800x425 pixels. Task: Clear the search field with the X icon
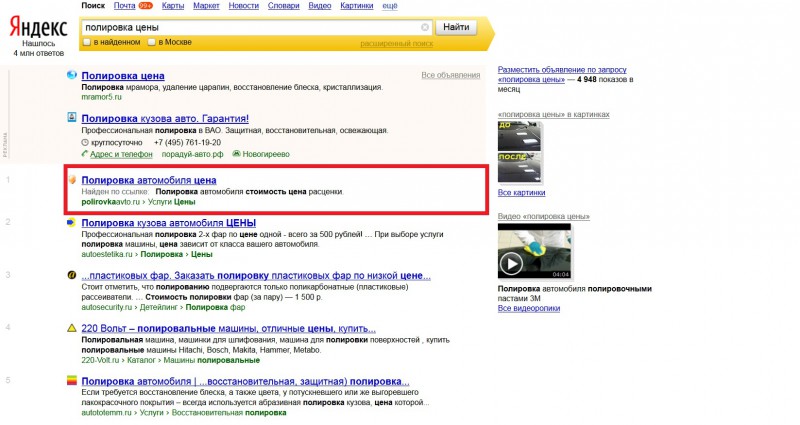point(424,27)
